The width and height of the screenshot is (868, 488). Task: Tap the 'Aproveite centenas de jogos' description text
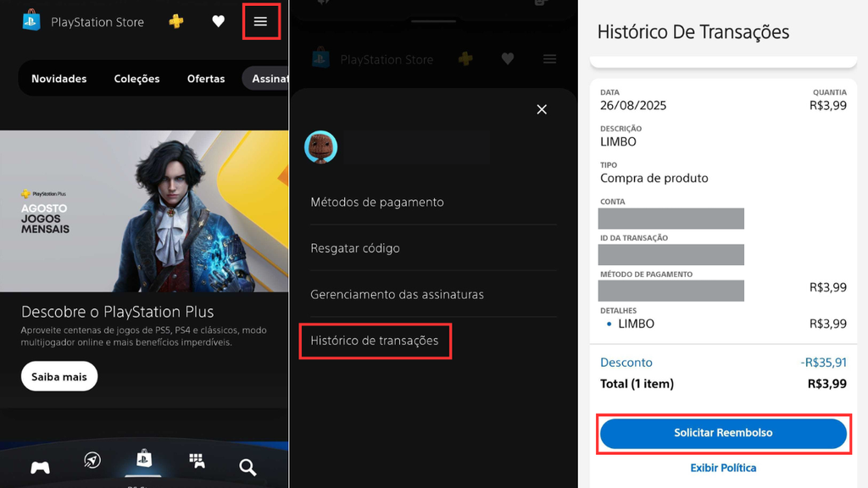click(144, 336)
